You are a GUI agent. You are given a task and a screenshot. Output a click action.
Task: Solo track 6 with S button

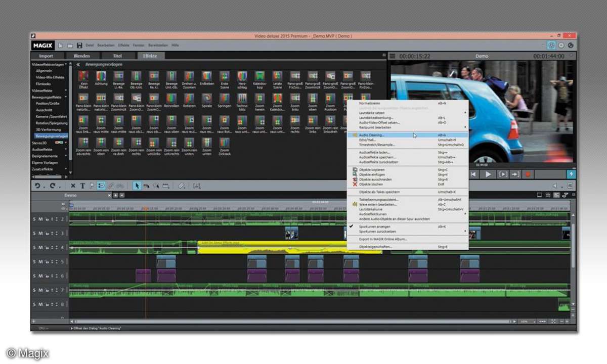pos(35,276)
